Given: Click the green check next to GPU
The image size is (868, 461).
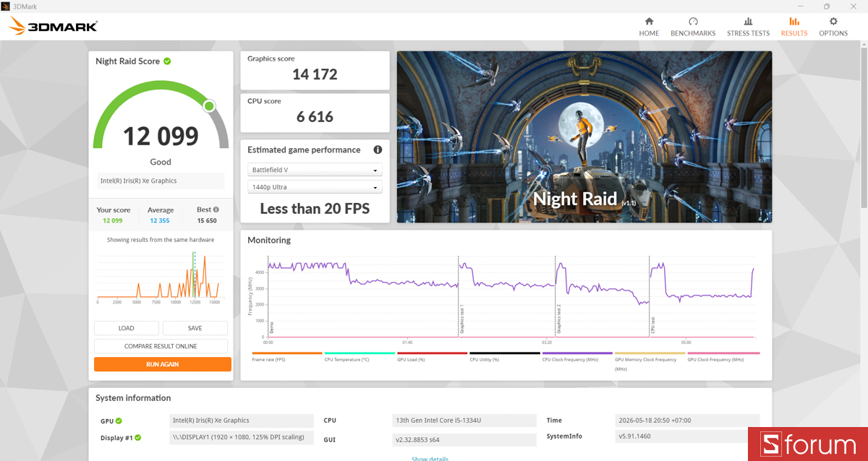Looking at the screenshot, I should click(119, 421).
